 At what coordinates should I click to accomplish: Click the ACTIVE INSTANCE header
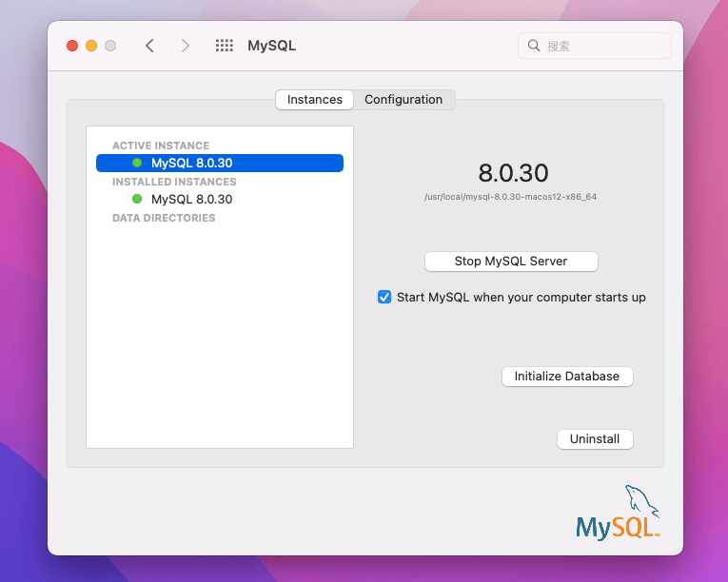pyautogui.click(x=161, y=145)
